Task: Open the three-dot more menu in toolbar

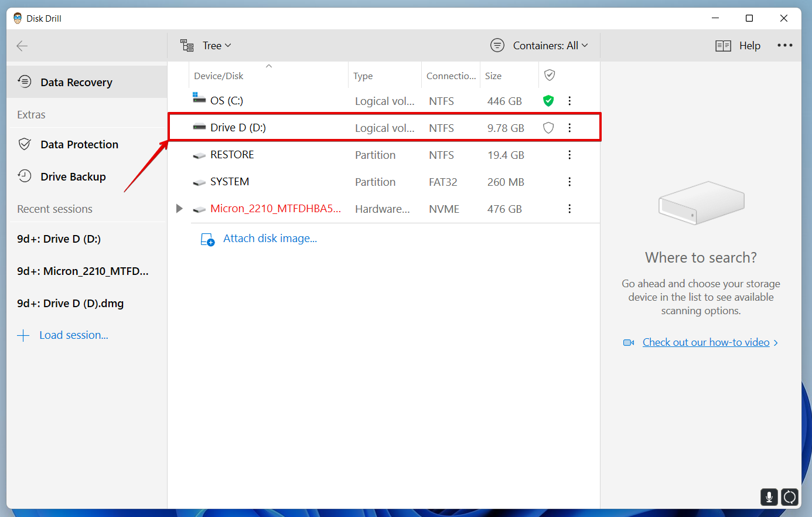Action: pyautogui.click(x=785, y=46)
